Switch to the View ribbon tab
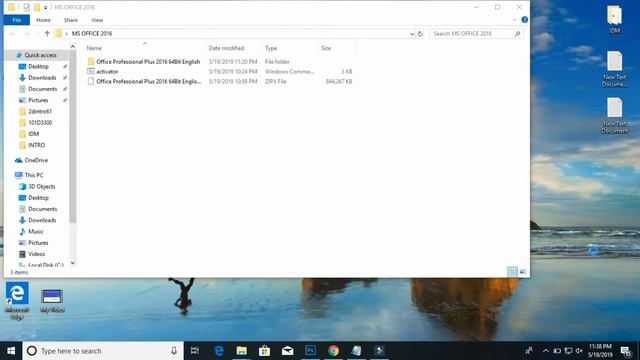The image size is (640, 360). [97, 20]
